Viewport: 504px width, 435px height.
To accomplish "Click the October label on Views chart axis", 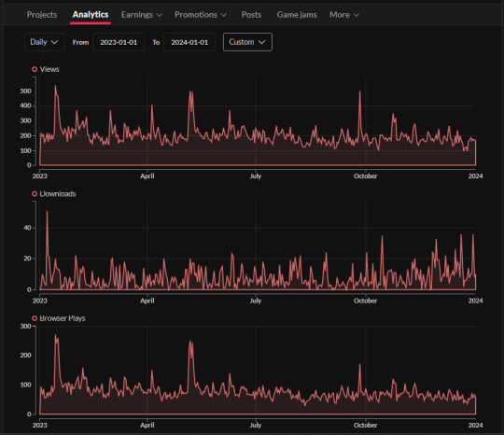I will click(366, 176).
